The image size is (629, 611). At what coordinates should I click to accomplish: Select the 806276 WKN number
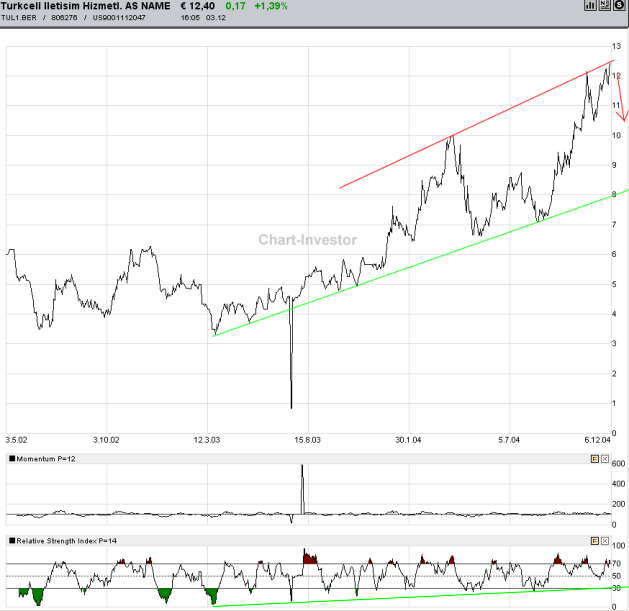[64, 18]
